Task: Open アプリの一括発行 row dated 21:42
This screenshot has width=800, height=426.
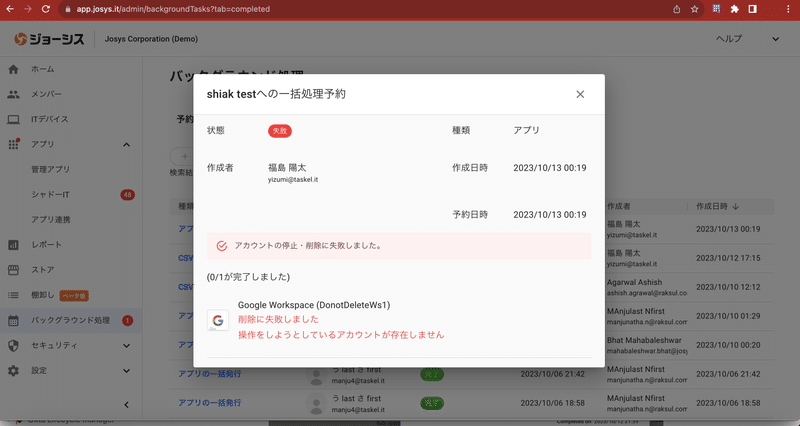Action: [x=209, y=374]
